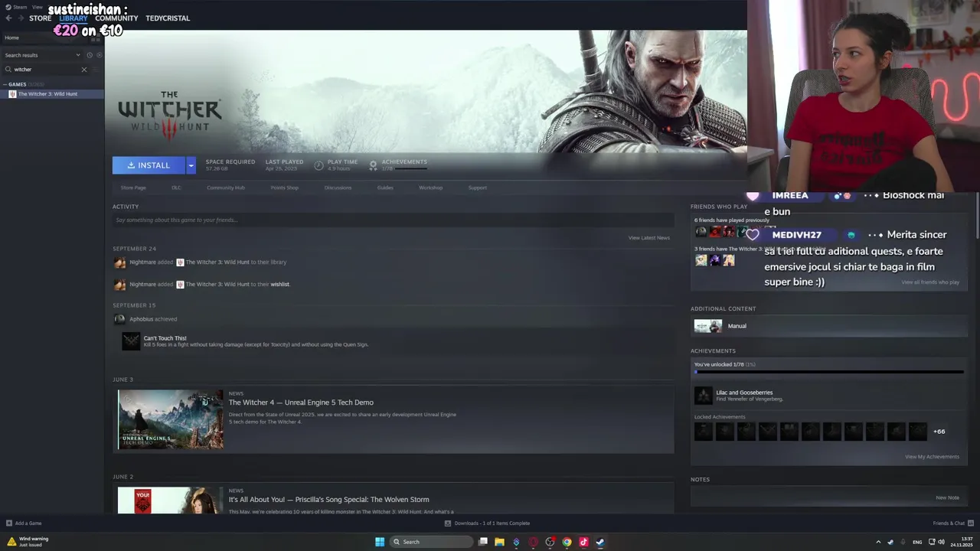Open the TEDYCRISTAL profile tab

click(168, 18)
